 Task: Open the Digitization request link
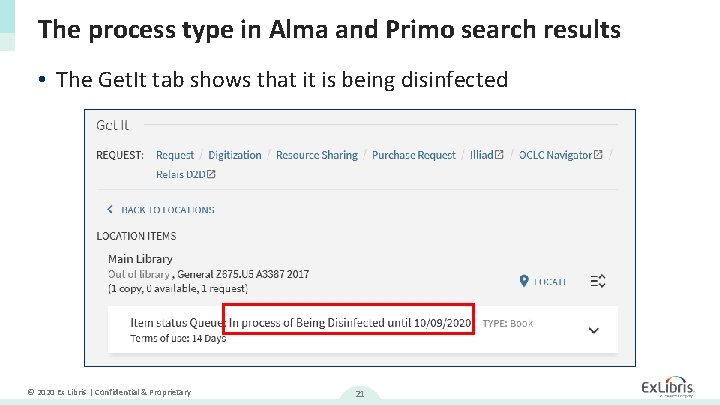tap(235, 155)
